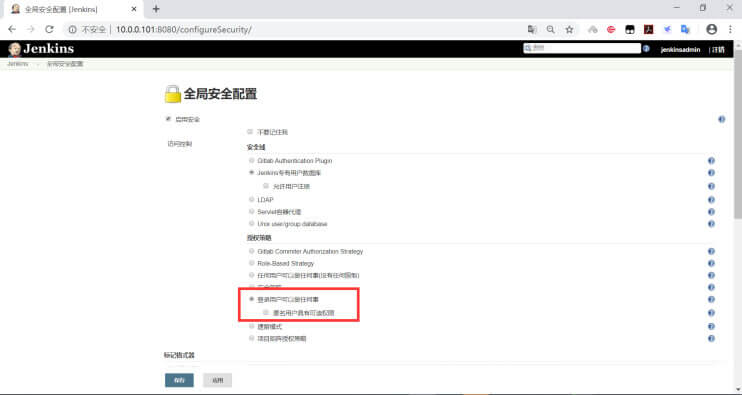Open a new browser tab
Image resolution: width=742 pixels, height=395 pixels.
156,9
